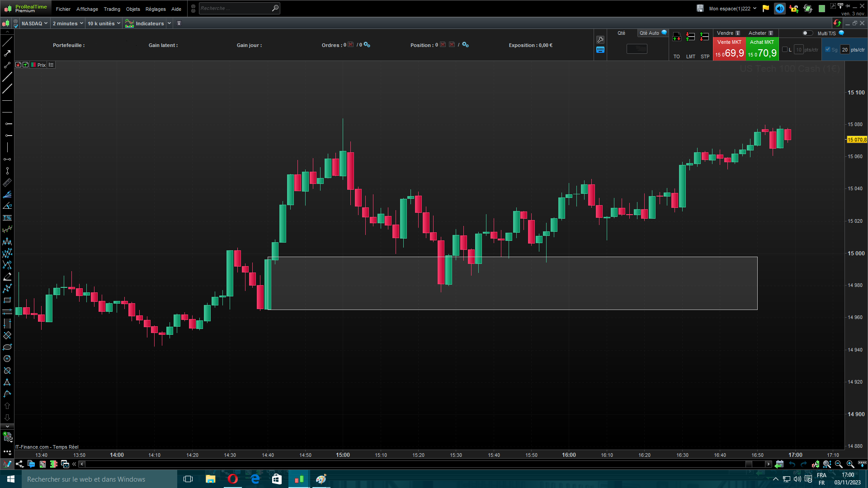Screen dimensions: 868x488
Task: Click the share chart icon in bottom toolbar
Action: tap(19, 464)
